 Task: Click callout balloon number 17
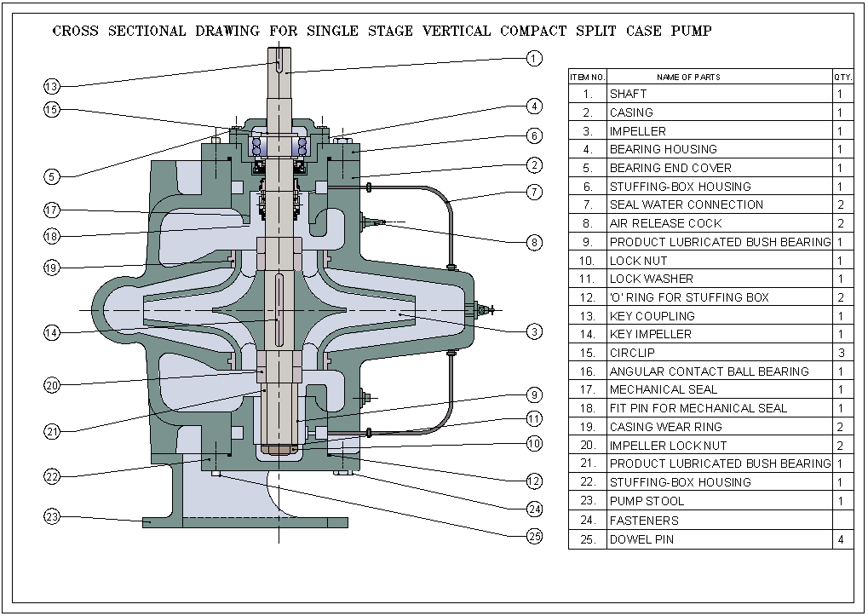tap(51, 210)
